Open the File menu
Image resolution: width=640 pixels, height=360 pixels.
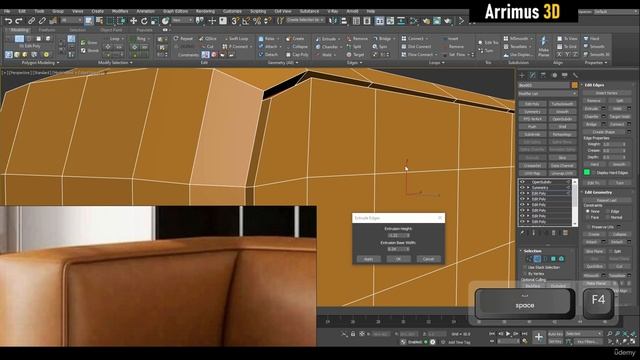click(x=7, y=11)
